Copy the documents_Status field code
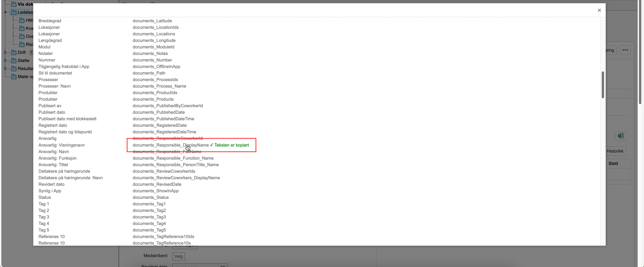Image resolution: width=644 pixels, height=267 pixels. (x=150, y=197)
